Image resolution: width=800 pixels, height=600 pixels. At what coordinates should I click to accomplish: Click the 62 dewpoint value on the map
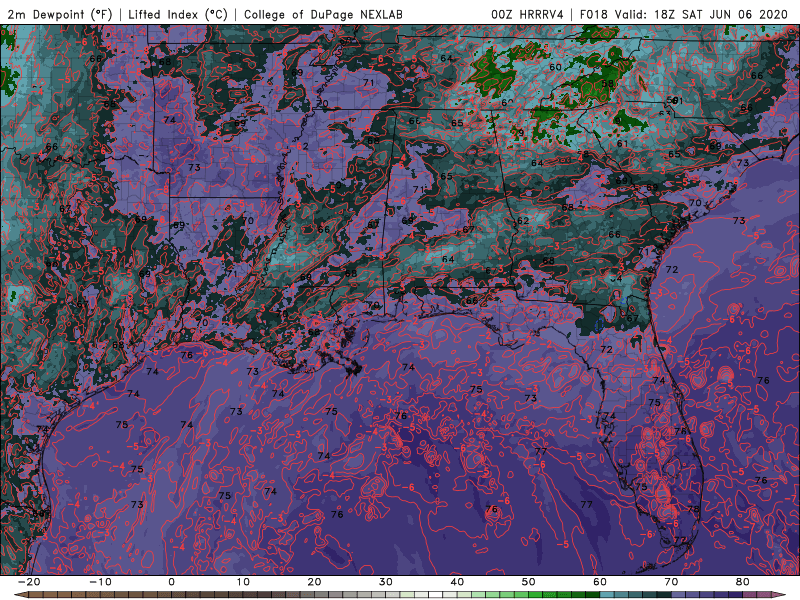pyautogui.click(x=523, y=221)
